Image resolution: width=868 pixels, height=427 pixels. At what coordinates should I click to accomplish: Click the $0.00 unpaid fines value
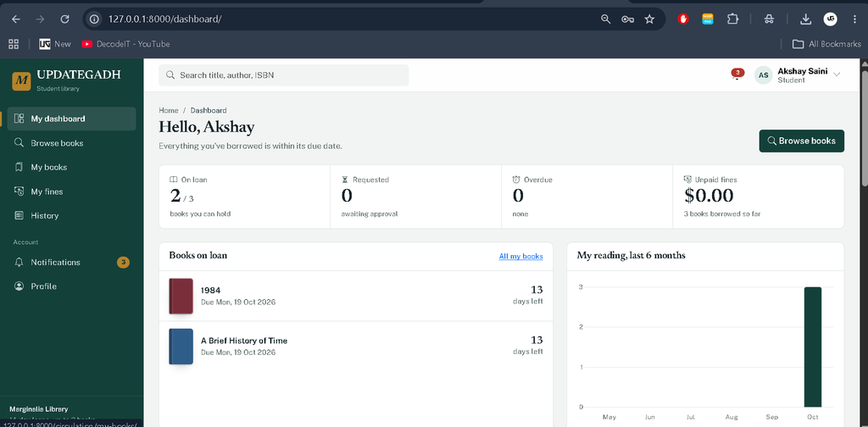click(709, 195)
